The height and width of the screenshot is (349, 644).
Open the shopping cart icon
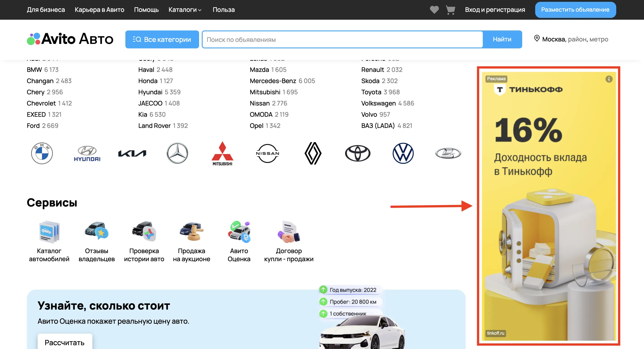coord(451,10)
